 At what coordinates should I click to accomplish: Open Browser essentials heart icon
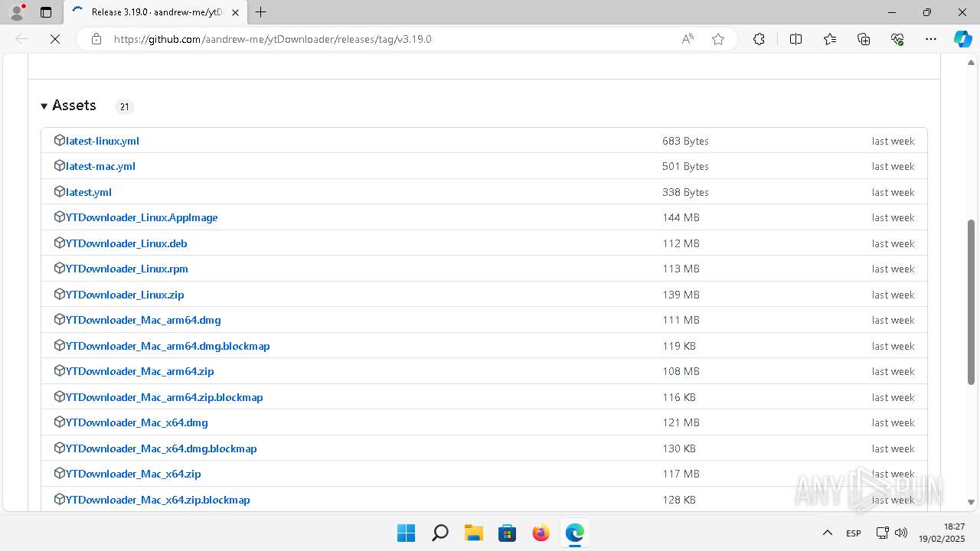click(897, 39)
